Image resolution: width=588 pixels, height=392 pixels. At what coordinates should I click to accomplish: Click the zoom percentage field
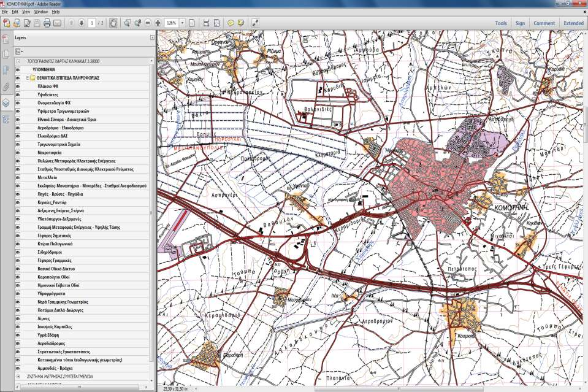[172, 23]
